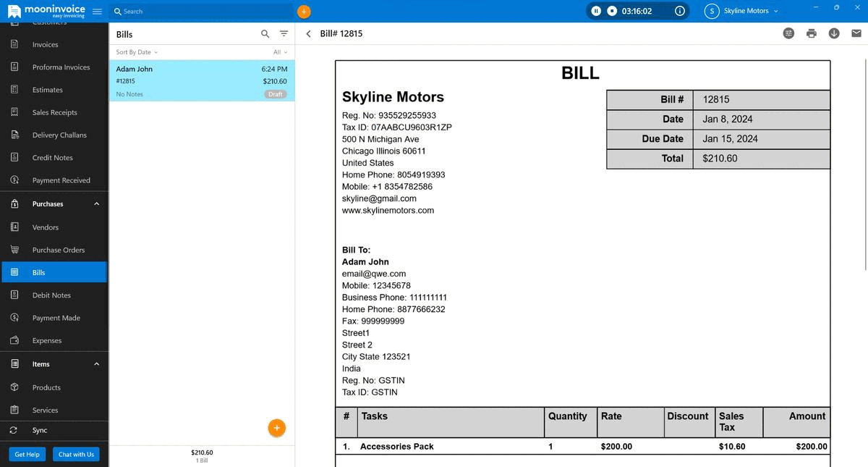
Task: Click the Skyline Motors avatar circle
Action: tap(712, 11)
